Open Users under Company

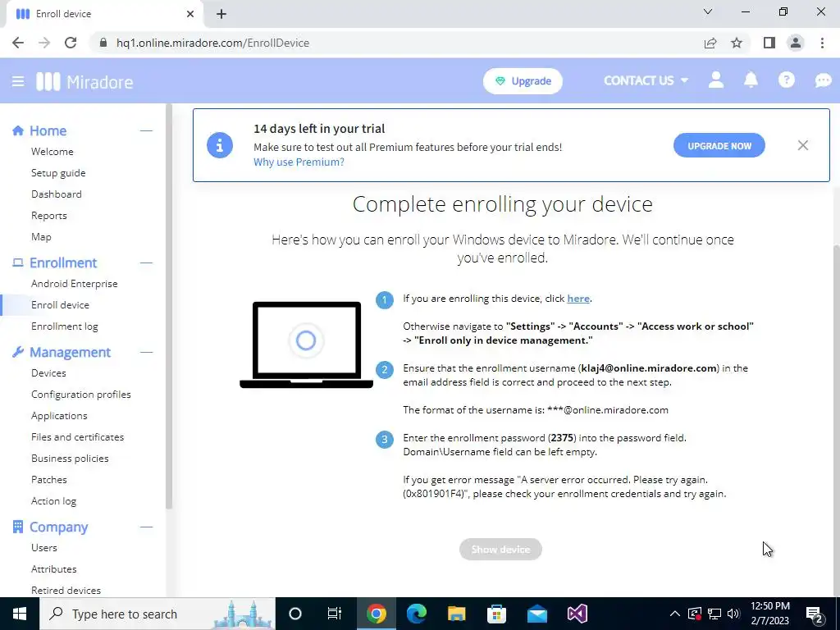[x=44, y=548]
